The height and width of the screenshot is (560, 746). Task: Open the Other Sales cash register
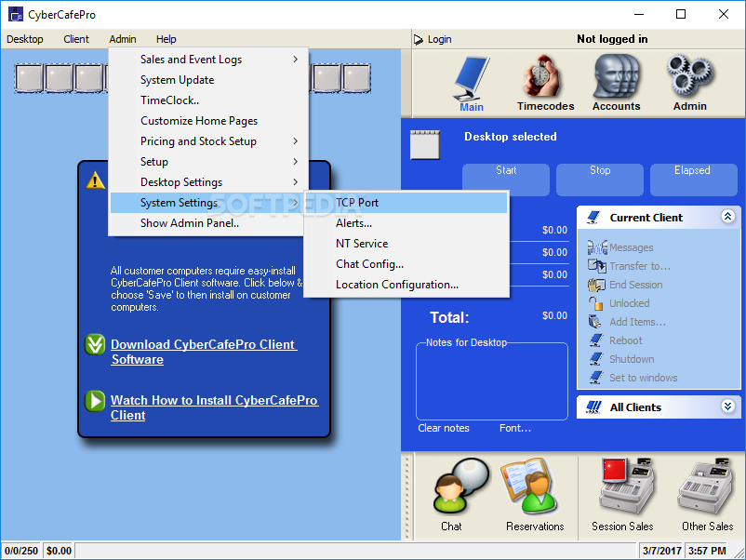tap(706, 486)
